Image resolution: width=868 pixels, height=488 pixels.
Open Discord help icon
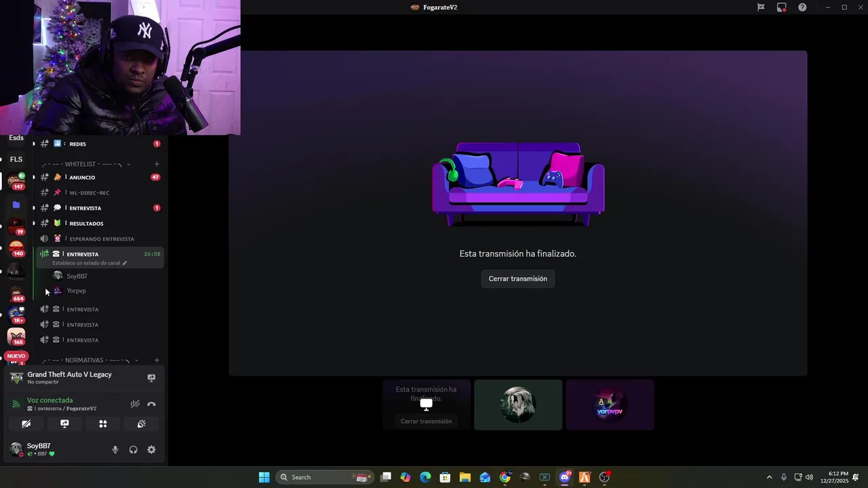pos(802,7)
